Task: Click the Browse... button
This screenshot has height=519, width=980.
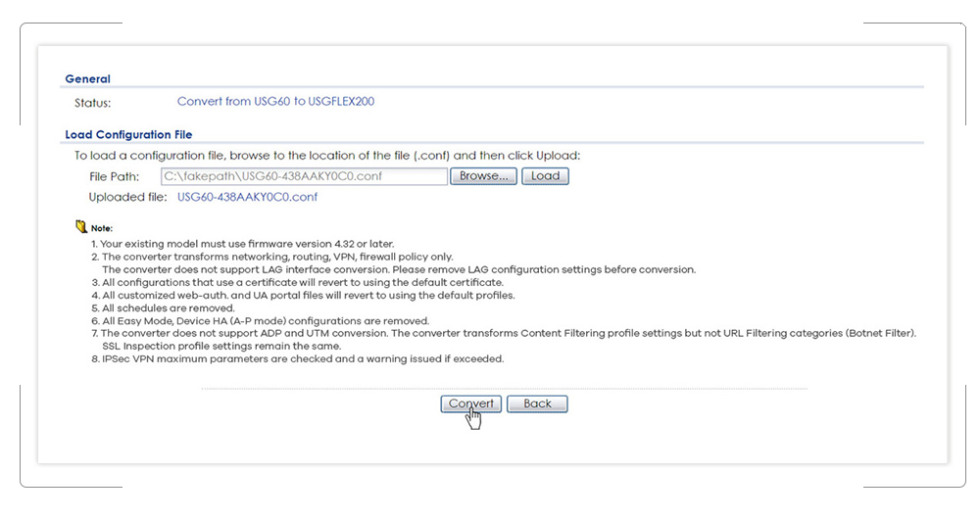Action: tap(483, 176)
